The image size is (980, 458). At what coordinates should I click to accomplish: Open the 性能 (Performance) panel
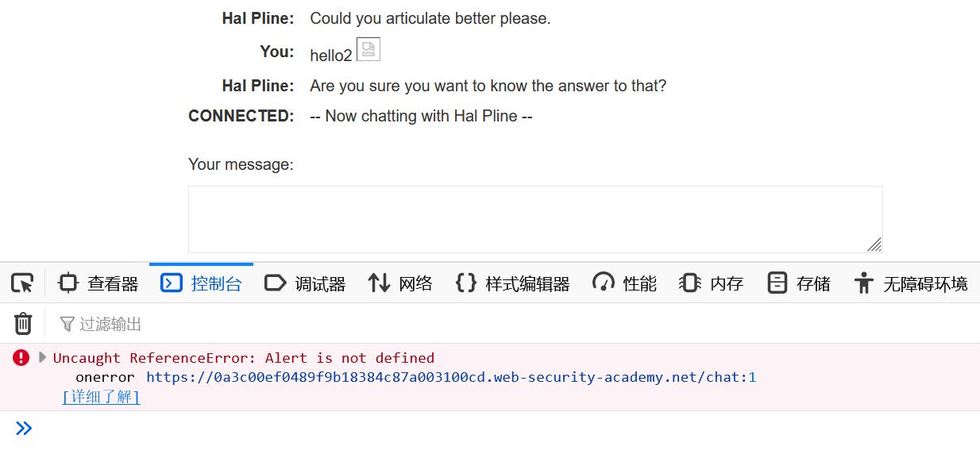pos(624,283)
